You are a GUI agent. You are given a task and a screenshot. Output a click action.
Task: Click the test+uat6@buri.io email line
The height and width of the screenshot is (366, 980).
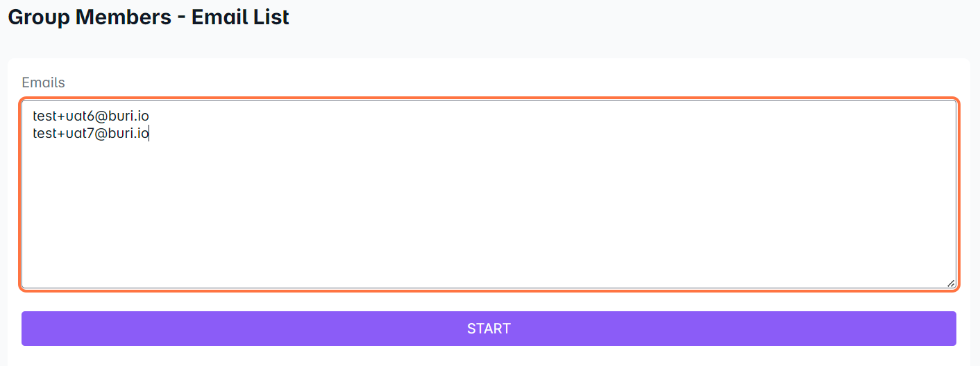point(91,116)
